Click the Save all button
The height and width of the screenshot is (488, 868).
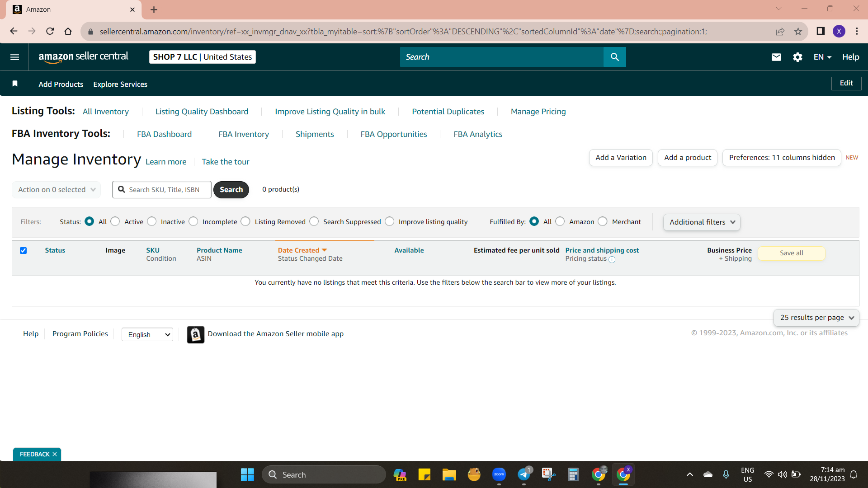(x=791, y=253)
